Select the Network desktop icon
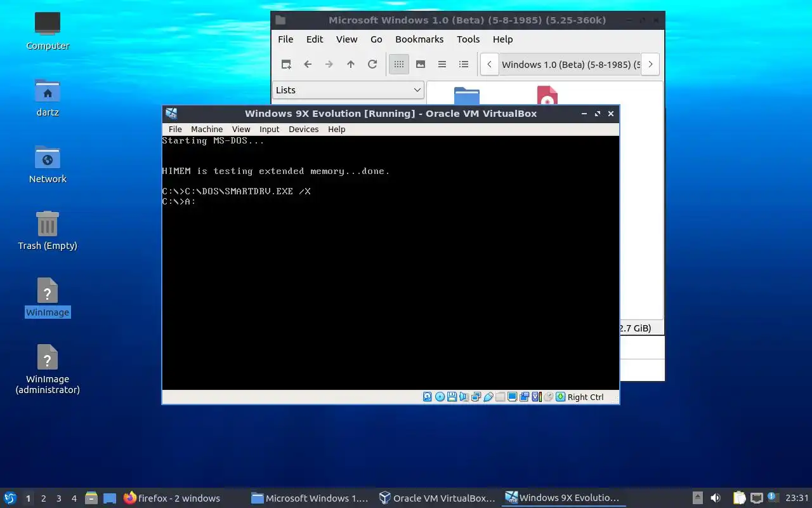The width and height of the screenshot is (812, 508). coord(48,164)
